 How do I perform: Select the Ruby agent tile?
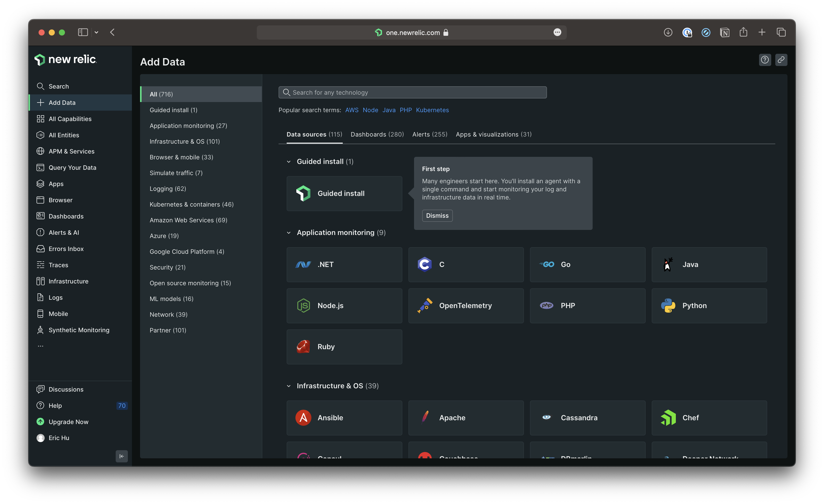pyautogui.click(x=344, y=346)
